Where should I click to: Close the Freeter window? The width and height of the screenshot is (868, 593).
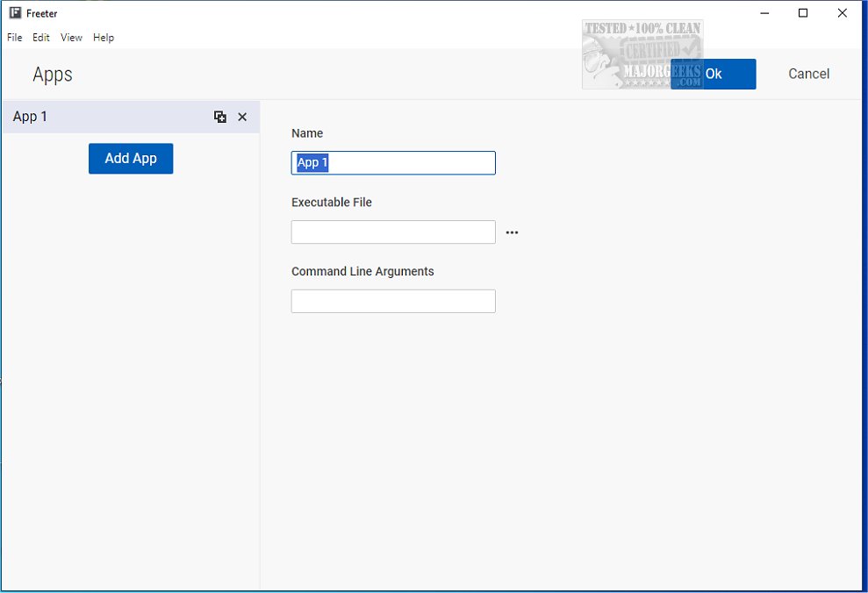[842, 13]
